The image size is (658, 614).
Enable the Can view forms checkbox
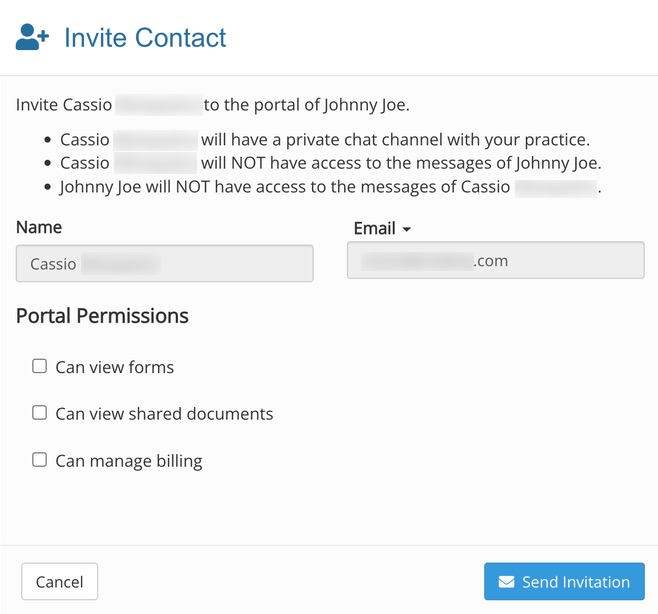(x=39, y=366)
